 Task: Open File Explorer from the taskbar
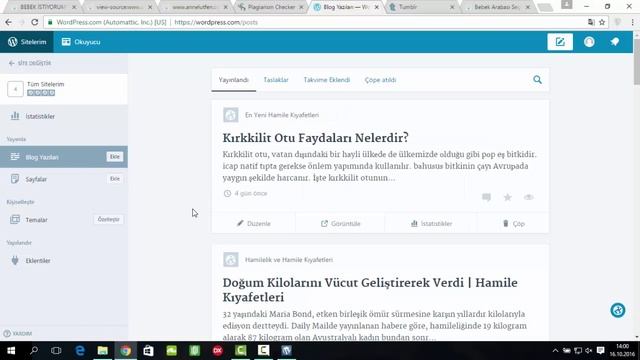point(102,351)
